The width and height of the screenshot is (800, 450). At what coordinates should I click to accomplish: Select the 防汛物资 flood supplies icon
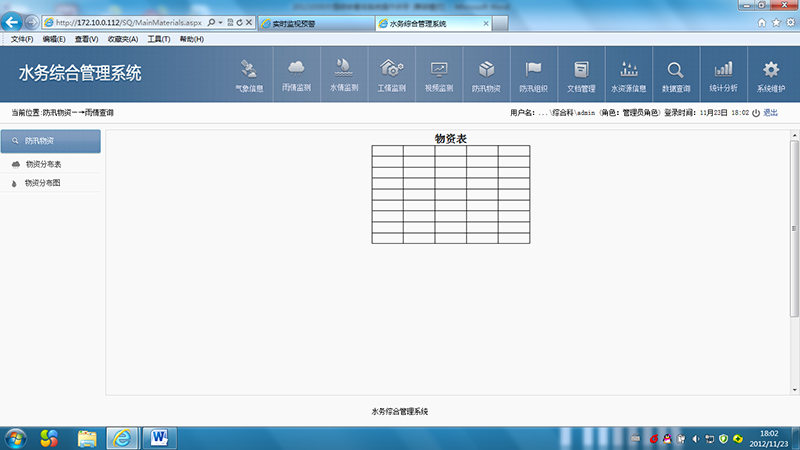click(486, 75)
